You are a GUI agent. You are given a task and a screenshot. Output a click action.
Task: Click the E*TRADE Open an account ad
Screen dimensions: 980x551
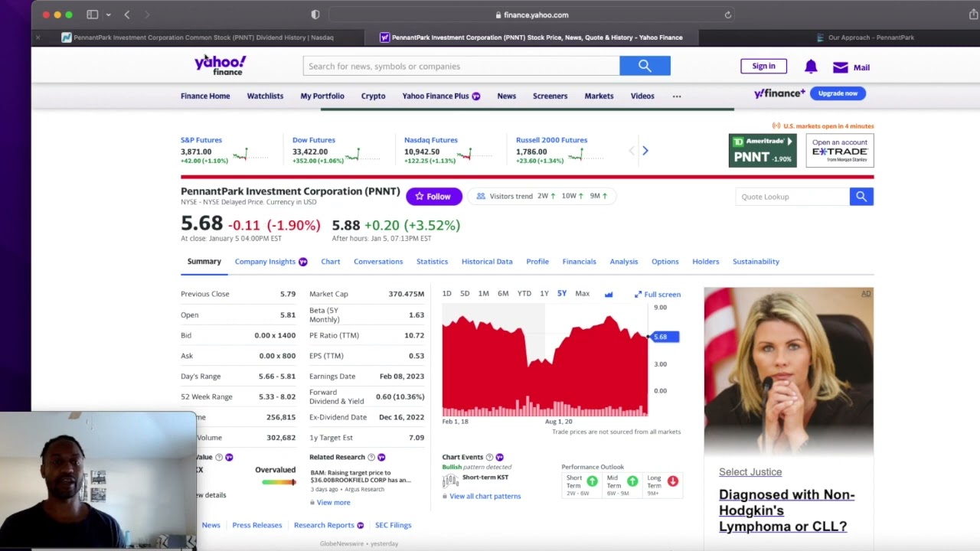(840, 151)
